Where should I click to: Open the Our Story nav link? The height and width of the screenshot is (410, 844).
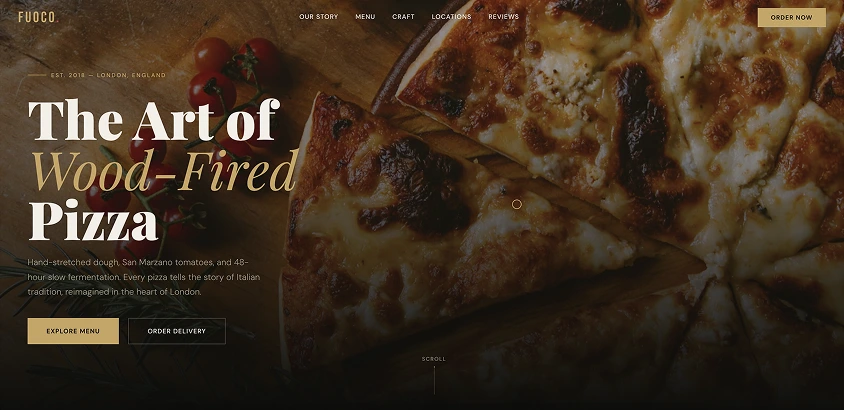[319, 17]
